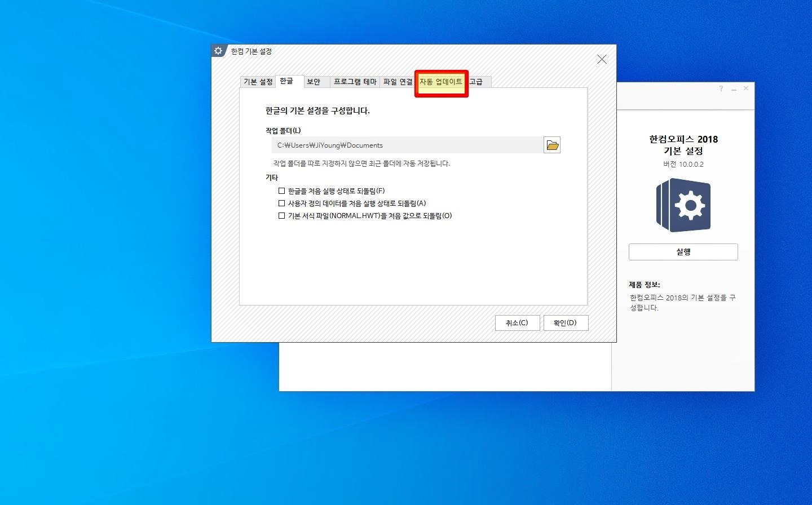Enable 사용자 정의 데이터를 처음 실행 상태로 되돌림(A)
The image size is (812, 505).
pyautogui.click(x=352, y=203)
